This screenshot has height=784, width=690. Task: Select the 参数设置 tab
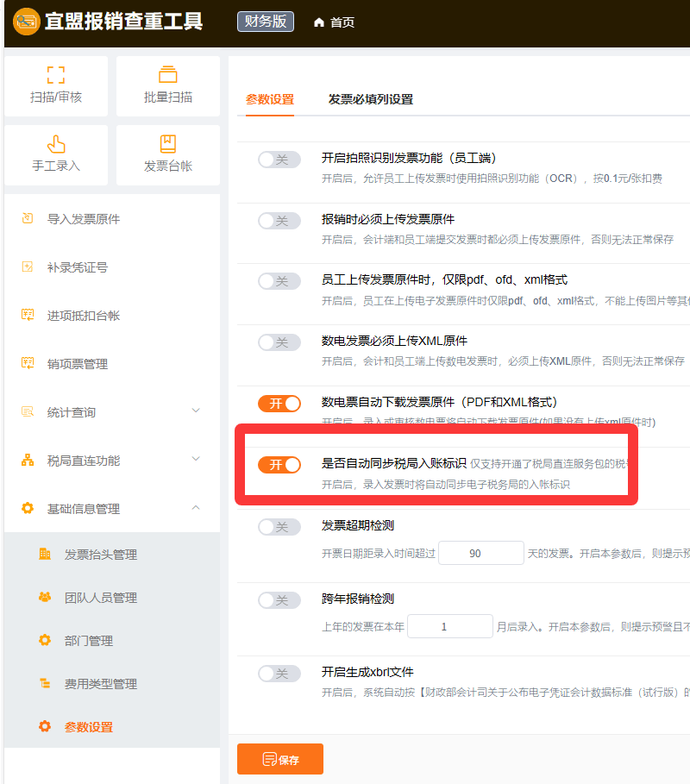pyautogui.click(x=270, y=99)
